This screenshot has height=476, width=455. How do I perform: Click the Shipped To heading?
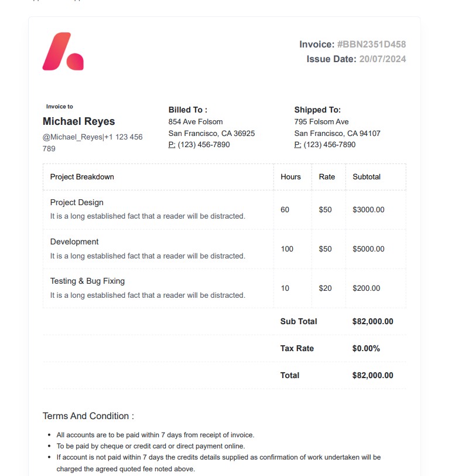tap(317, 110)
